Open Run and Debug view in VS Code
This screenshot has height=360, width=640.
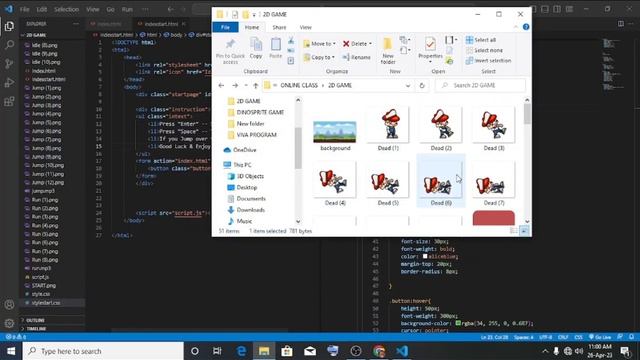pos(9,82)
